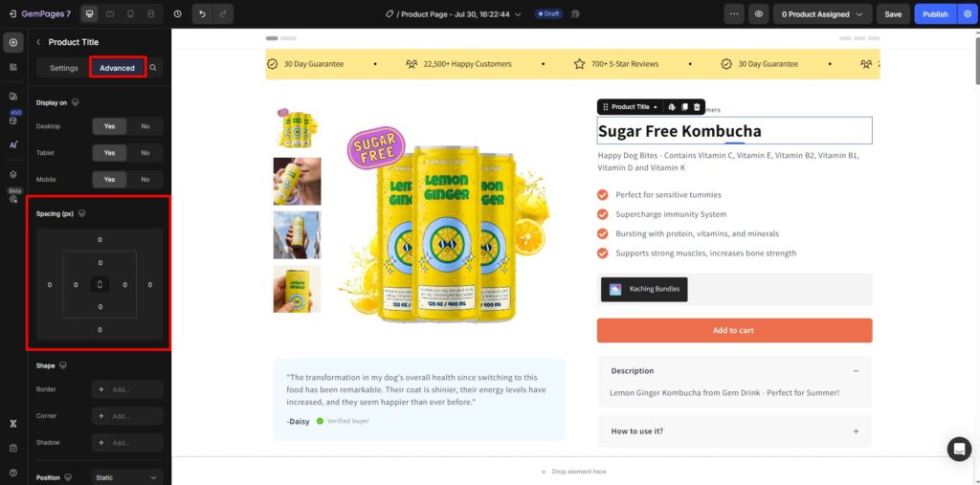The height and width of the screenshot is (485, 980).
Task: Set Tablet display to No
Action: click(145, 152)
